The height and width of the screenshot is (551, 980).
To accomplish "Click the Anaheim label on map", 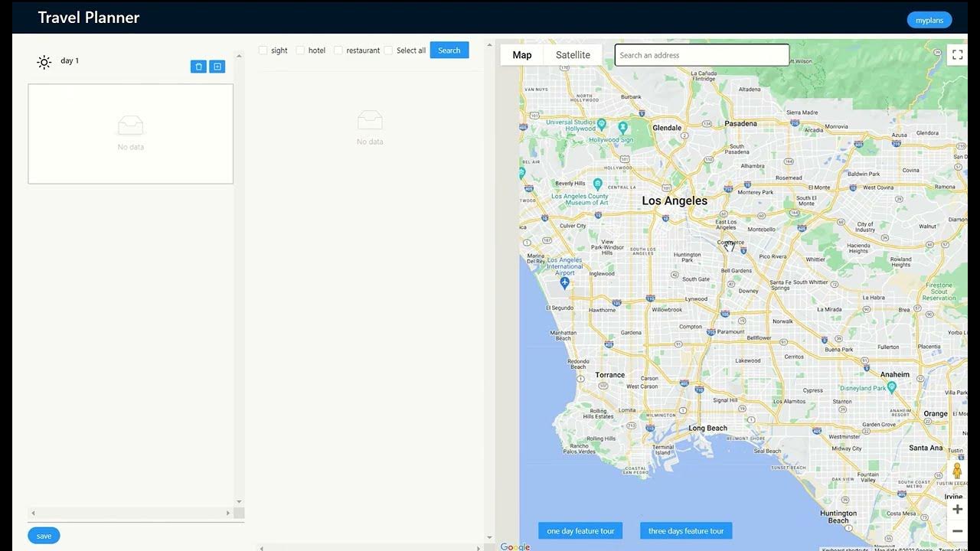I will (895, 374).
